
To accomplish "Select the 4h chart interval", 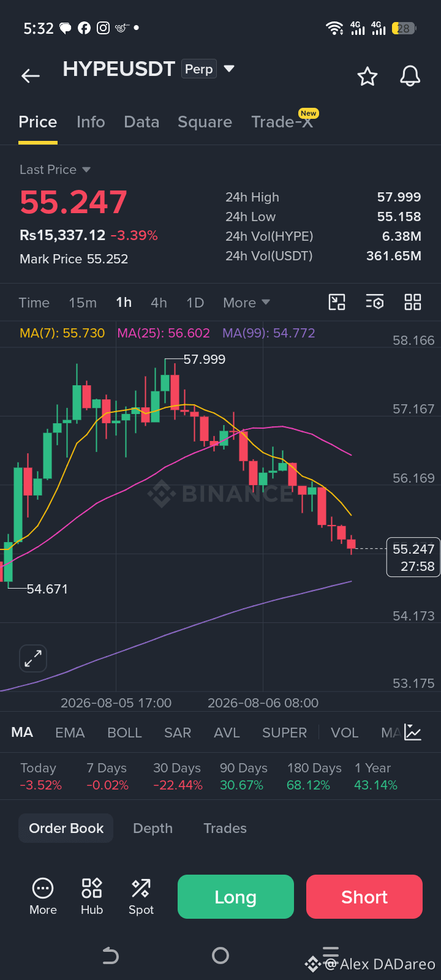I will pos(159,303).
